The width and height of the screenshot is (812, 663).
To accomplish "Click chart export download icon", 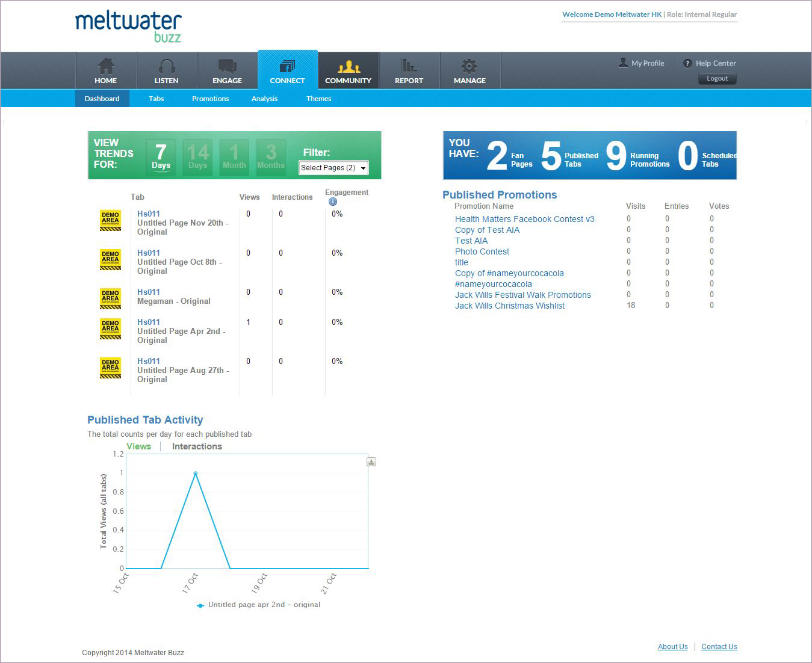I will (371, 462).
